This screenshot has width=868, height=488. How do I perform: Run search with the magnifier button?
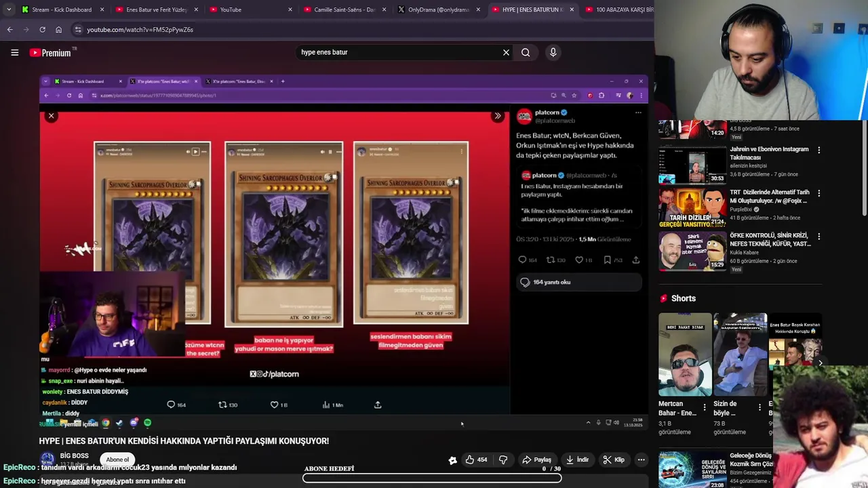point(526,52)
